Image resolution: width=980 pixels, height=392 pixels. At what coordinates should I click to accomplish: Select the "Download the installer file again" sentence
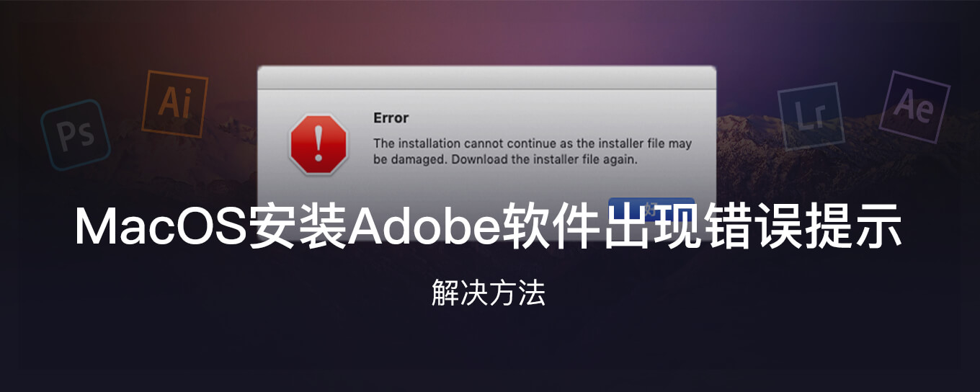[545, 159]
